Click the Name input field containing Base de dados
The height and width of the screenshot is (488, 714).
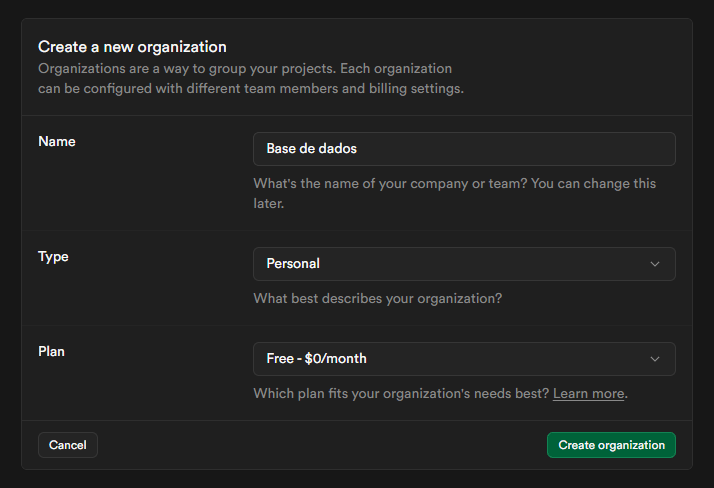click(464, 149)
